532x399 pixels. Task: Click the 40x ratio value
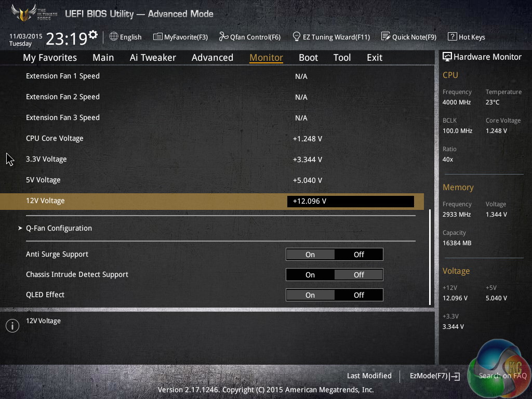[448, 159]
